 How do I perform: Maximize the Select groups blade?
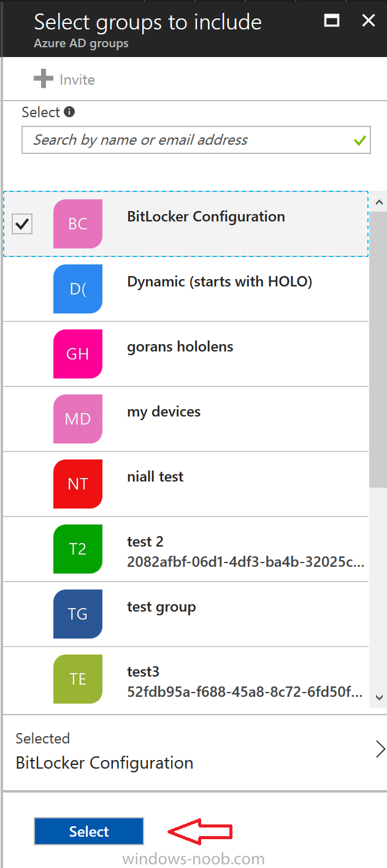click(x=332, y=21)
